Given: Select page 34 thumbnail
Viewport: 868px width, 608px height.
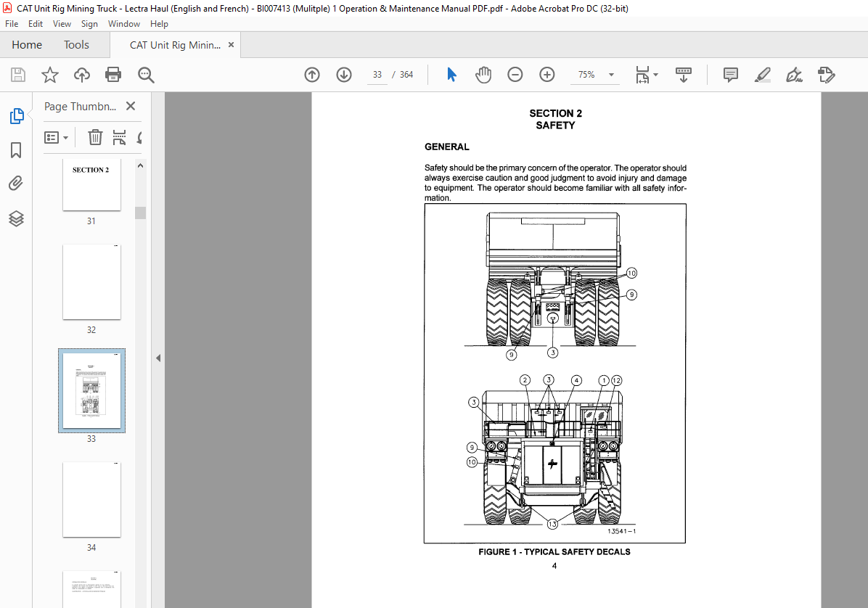Looking at the screenshot, I should pyautogui.click(x=91, y=500).
